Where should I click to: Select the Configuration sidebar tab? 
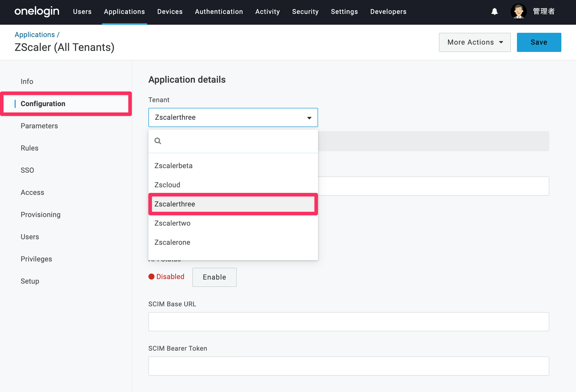coord(43,104)
